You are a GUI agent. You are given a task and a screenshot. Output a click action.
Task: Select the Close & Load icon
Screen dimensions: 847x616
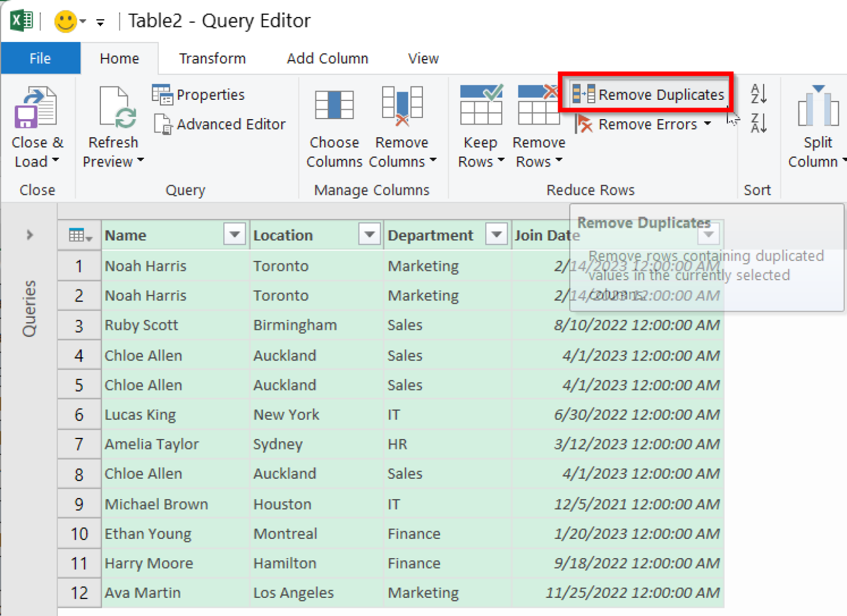point(36,108)
